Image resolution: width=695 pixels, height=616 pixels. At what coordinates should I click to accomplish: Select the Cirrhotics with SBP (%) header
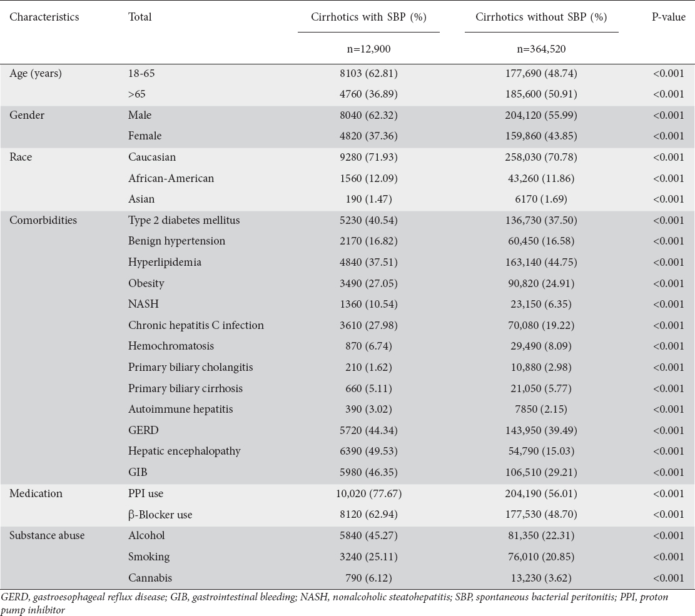pyautogui.click(x=368, y=17)
